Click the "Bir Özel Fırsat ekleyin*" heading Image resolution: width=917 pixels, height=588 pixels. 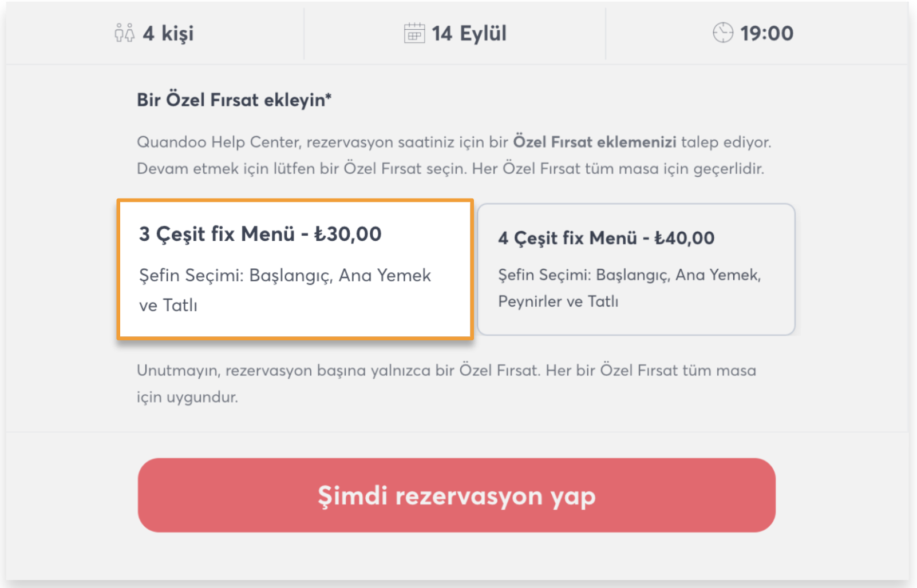click(234, 100)
